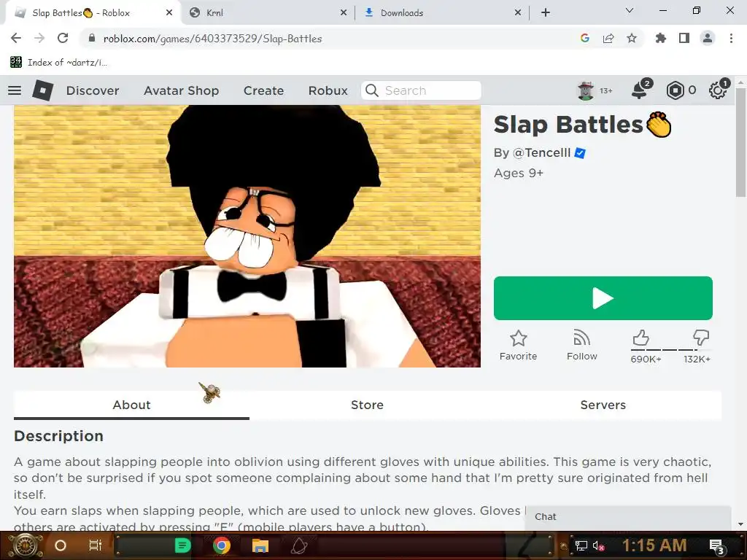Open the Robux balance icon
Viewport: 747px width, 560px height.
coord(675,90)
